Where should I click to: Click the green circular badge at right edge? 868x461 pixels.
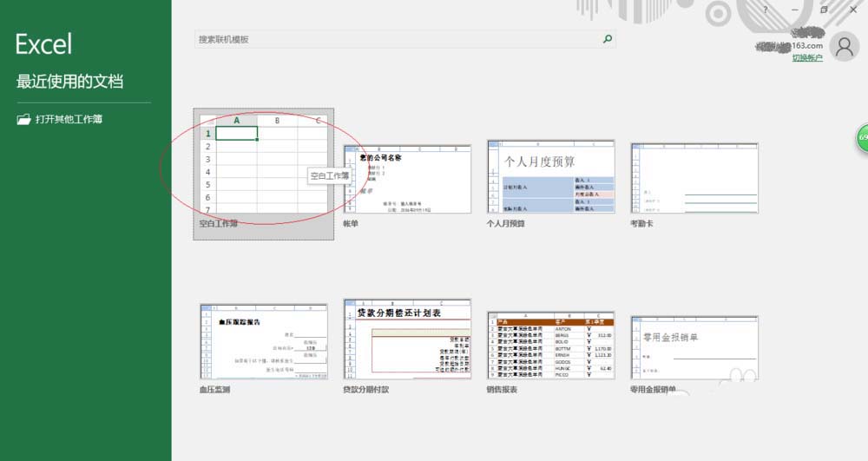tap(862, 139)
